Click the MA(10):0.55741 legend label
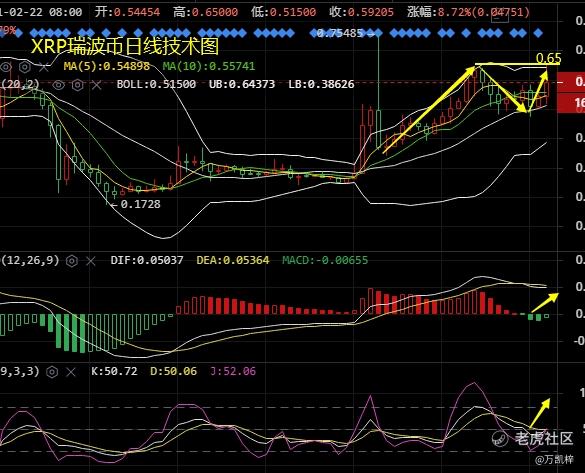The height and width of the screenshot is (473, 585). pos(209,66)
